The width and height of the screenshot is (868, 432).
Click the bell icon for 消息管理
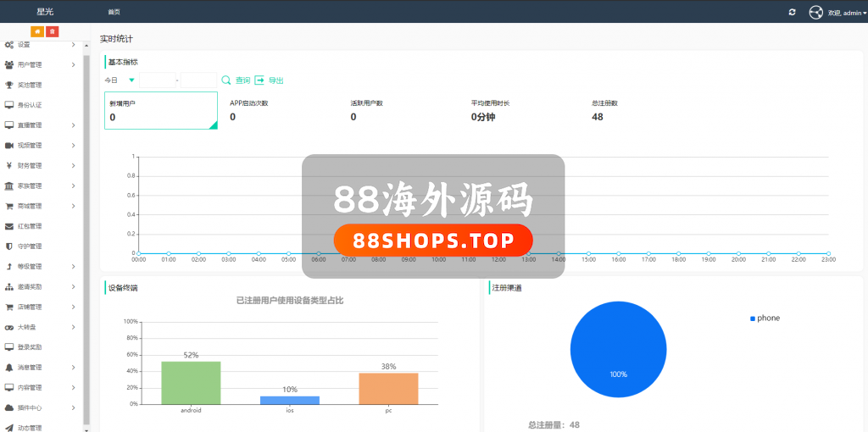click(9, 368)
